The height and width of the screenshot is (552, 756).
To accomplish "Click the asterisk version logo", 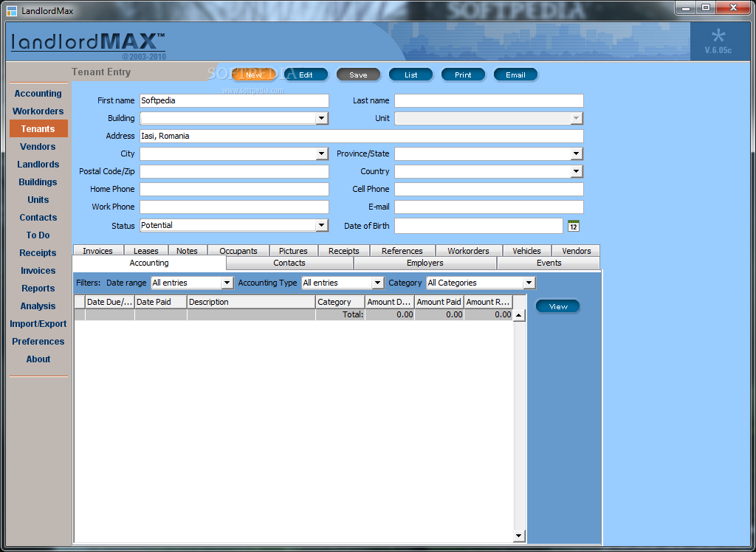I will pos(718,37).
